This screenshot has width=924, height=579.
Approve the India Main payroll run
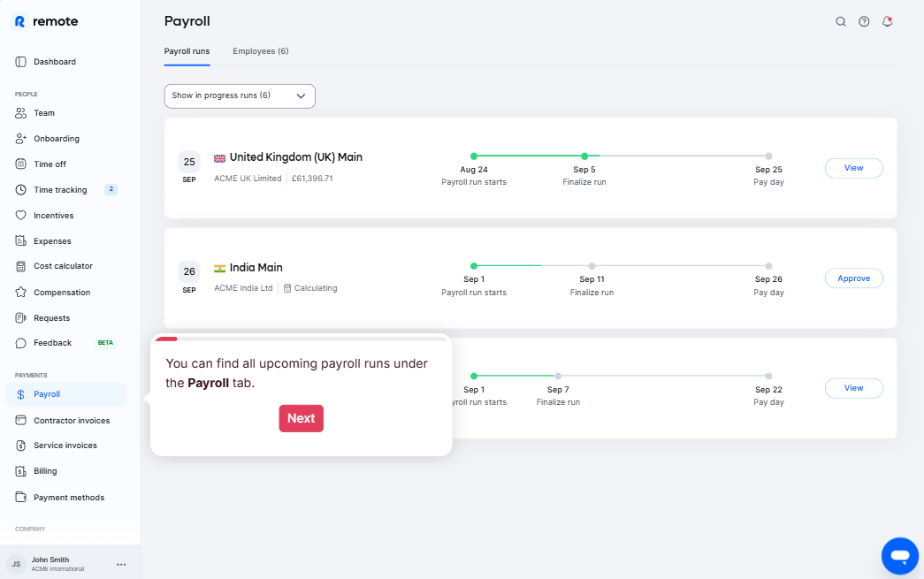(853, 278)
